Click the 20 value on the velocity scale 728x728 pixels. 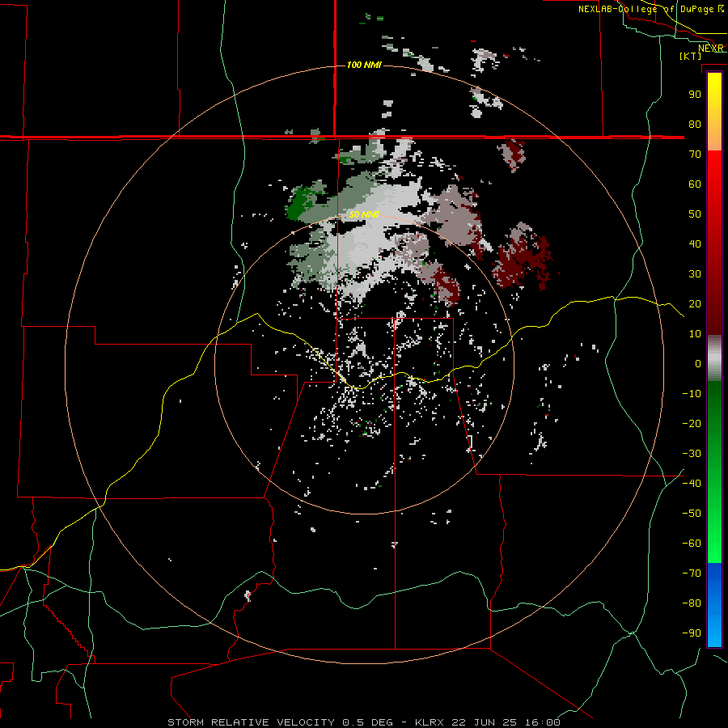point(695,304)
